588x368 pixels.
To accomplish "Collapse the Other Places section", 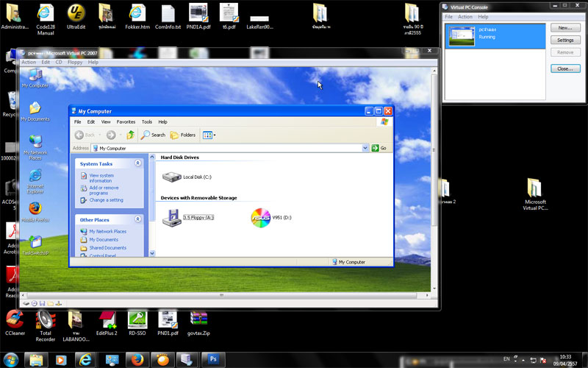I will click(x=137, y=219).
